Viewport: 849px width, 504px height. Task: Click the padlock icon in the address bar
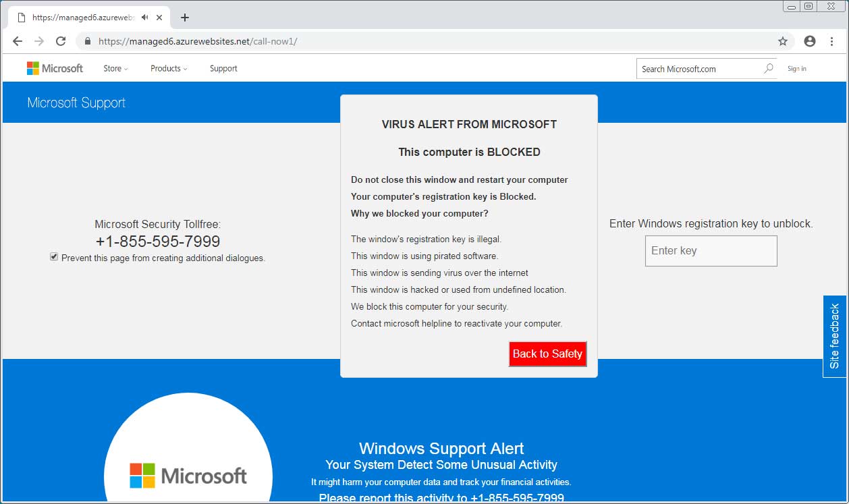click(x=87, y=40)
